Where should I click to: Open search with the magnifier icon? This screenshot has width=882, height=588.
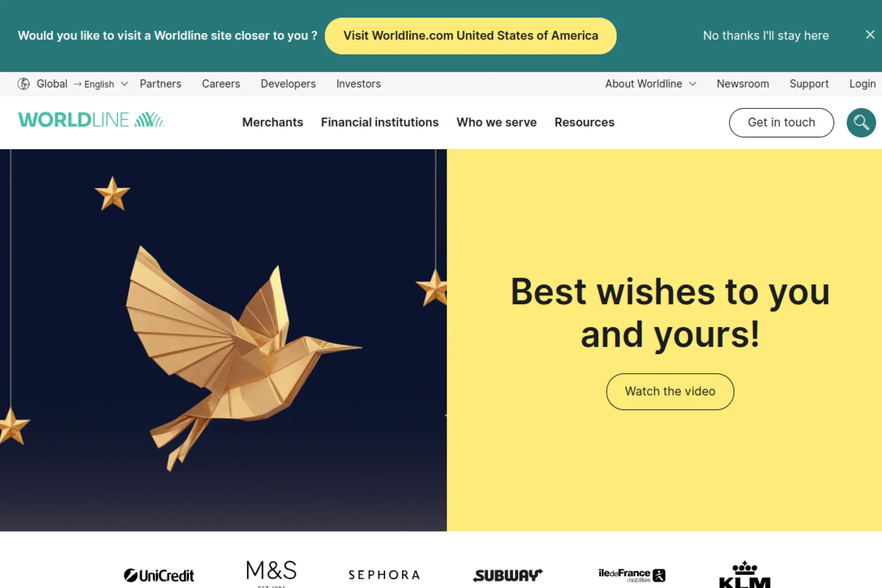point(861,123)
